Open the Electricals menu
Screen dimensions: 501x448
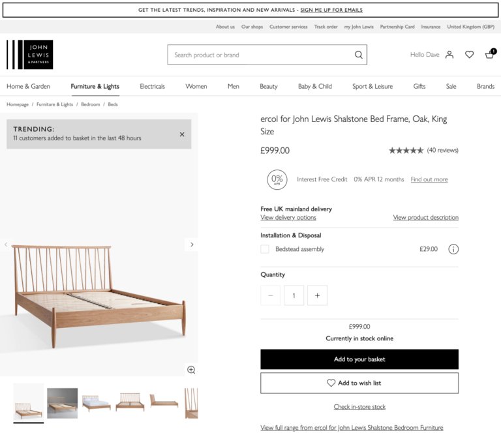(x=152, y=86)
